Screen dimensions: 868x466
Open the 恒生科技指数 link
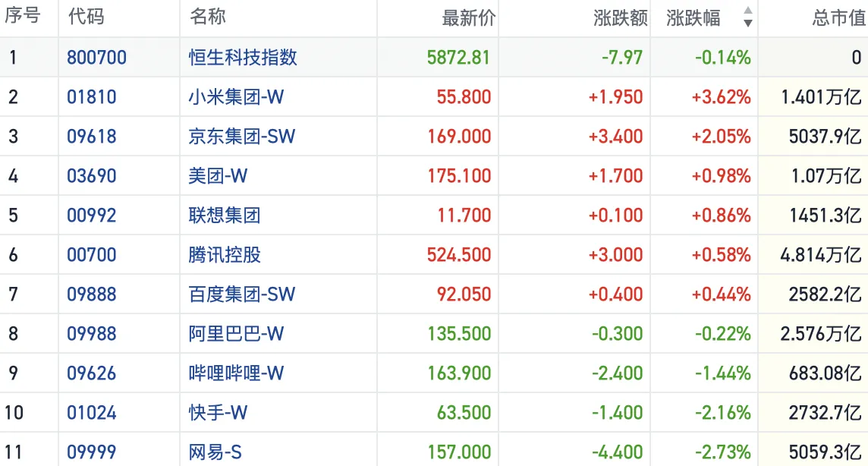coord(243,58)
